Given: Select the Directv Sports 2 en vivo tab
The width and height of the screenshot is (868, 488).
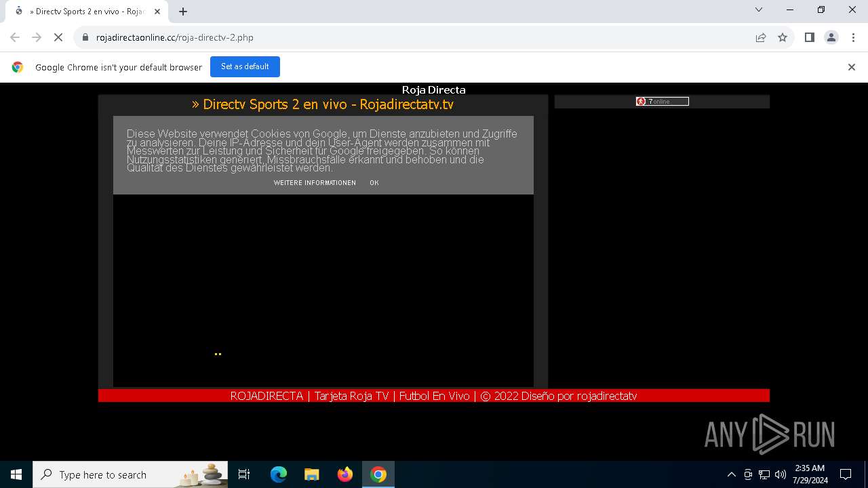Looking at the screenshot, I should tap(87, 12).
